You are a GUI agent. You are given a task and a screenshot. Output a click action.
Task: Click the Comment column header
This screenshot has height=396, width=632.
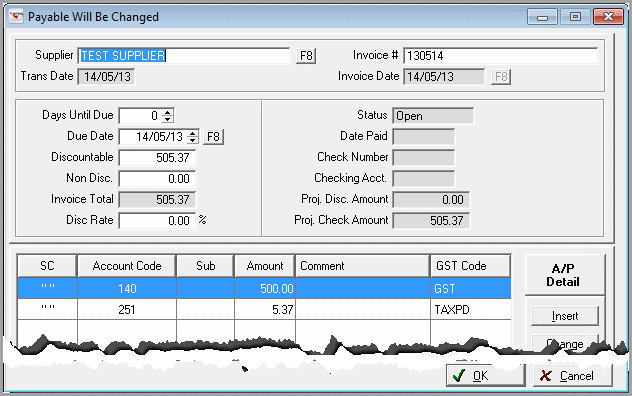pos(363,266)
